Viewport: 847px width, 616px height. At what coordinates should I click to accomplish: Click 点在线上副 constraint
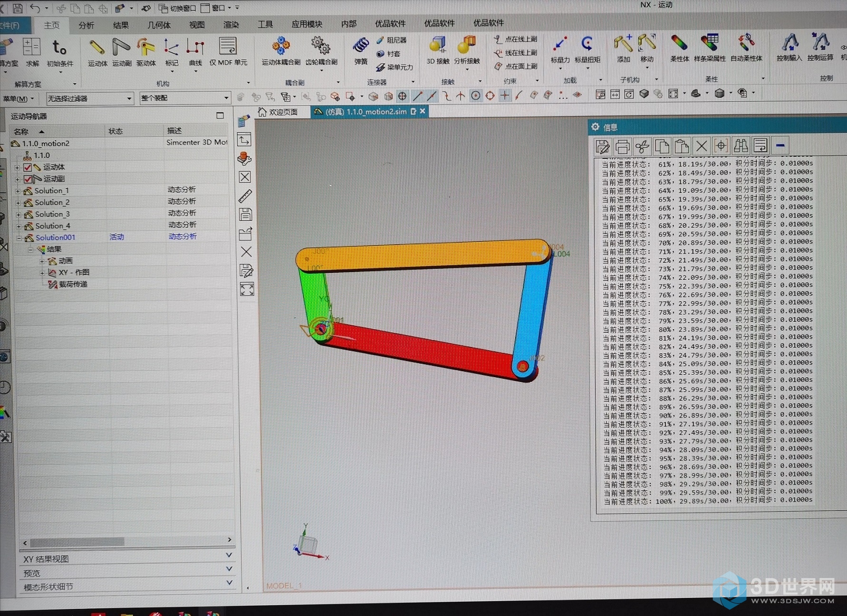tap(515, 39)
